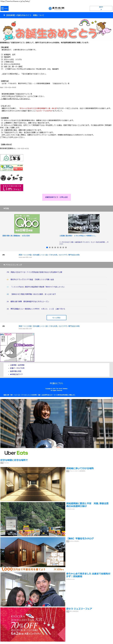Viewport: 113px width, 644px height.
Task: Open the Uber Eats rider ad image
Action: coord(56,423)
